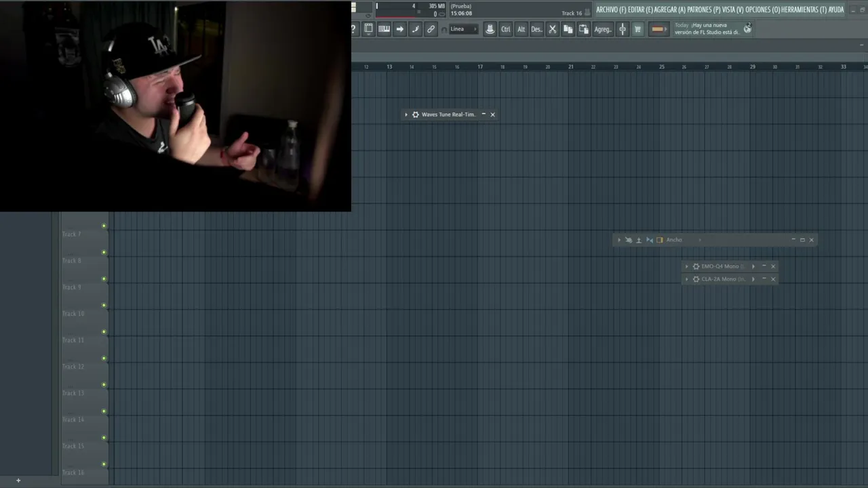Viewport: 868px width, 488px height.
Task: Open the AGREGAR menu
Action: (670, 9)
